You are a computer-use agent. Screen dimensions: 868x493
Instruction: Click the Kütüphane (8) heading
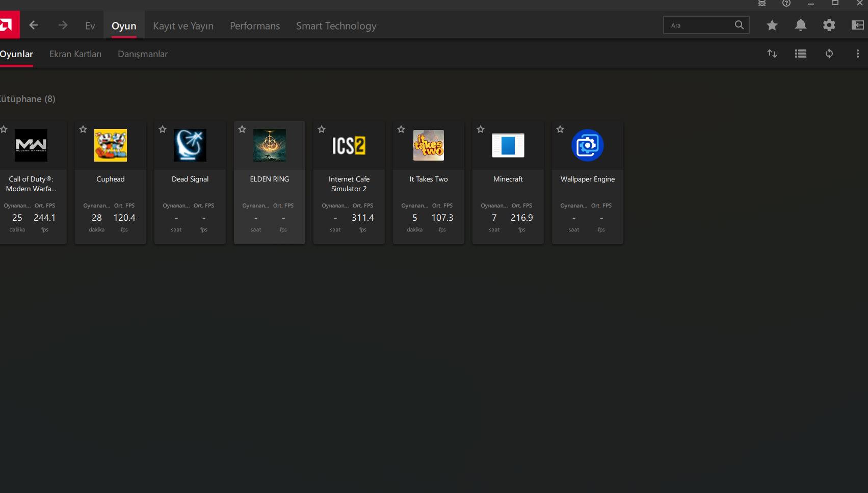tap(28, 99)
